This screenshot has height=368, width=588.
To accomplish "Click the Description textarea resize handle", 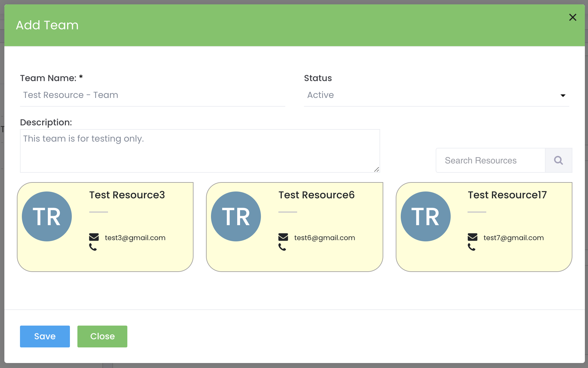I will coord(377,169).
